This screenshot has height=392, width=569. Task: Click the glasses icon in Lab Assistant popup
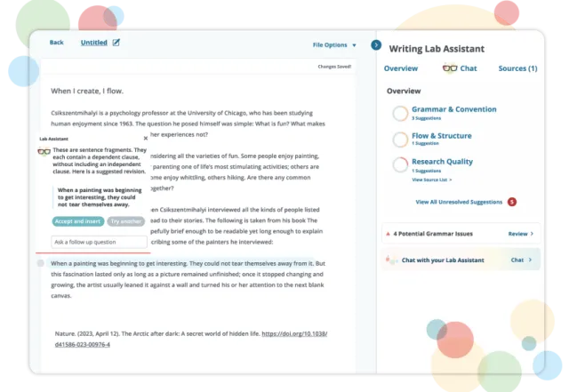pos(44,152)
